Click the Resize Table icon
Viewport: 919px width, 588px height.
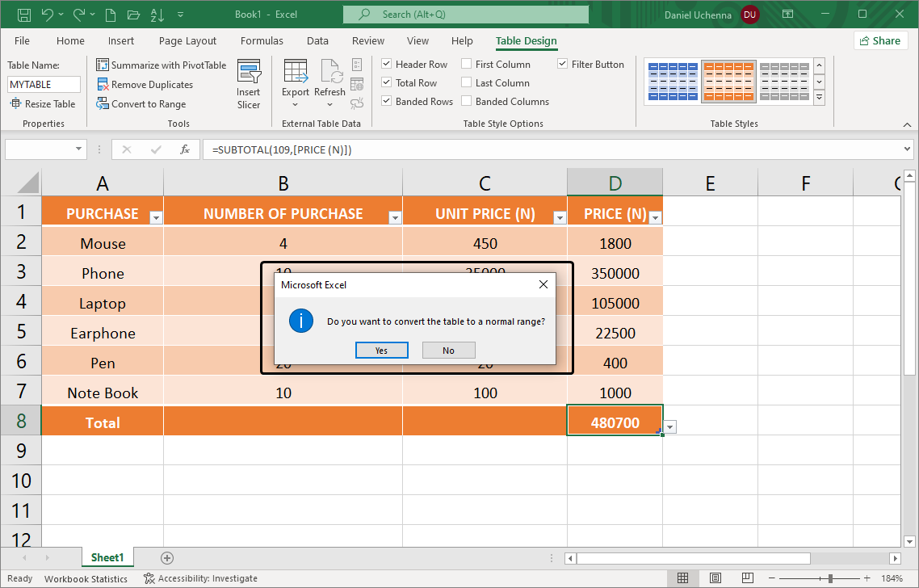tap(43, 103)
